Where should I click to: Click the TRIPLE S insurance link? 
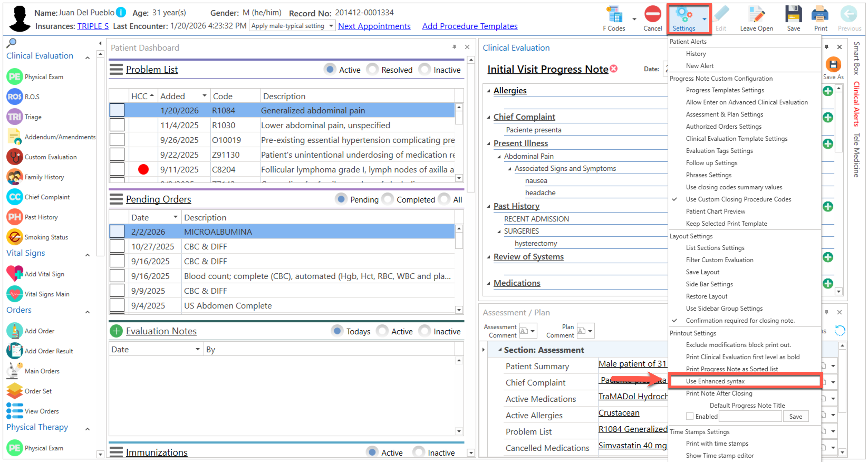[93, 26]
